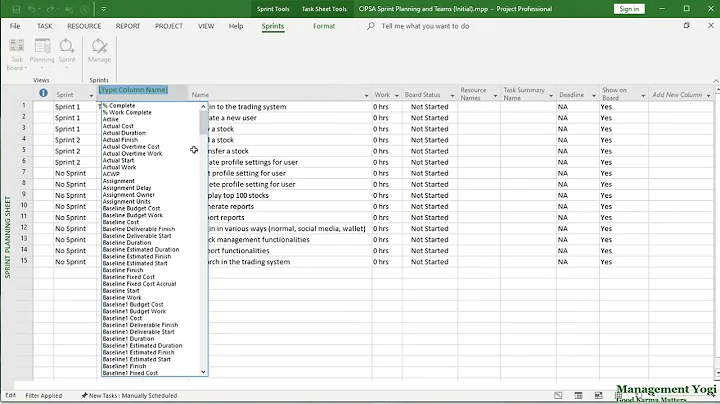Image resolution: width=720 pixels, height=404 pixels.
Task: Open the PROJECT ribbon tab
Action: [x=169, y=26]
